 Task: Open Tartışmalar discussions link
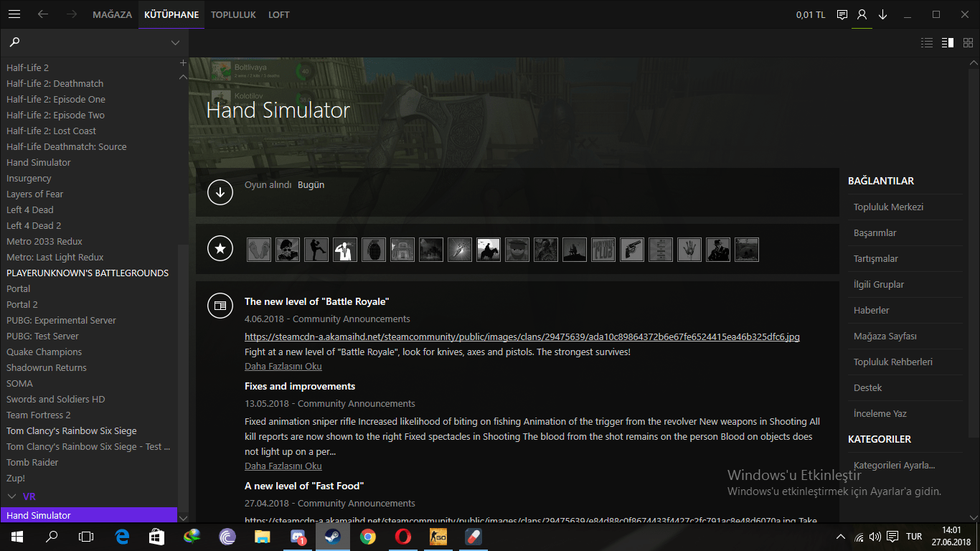876,258
